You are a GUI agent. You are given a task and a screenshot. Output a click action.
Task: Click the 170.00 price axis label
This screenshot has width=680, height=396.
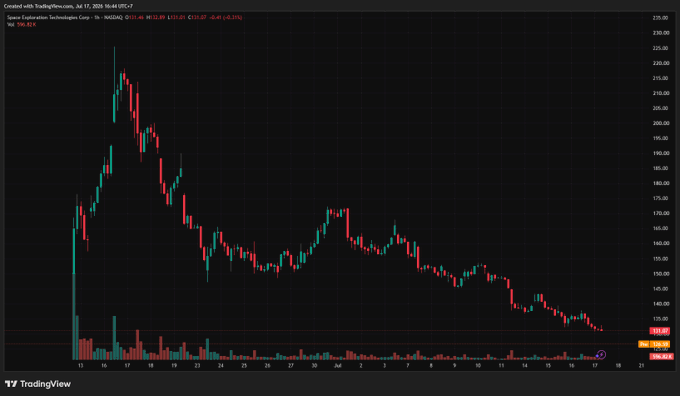coord(660,213)
